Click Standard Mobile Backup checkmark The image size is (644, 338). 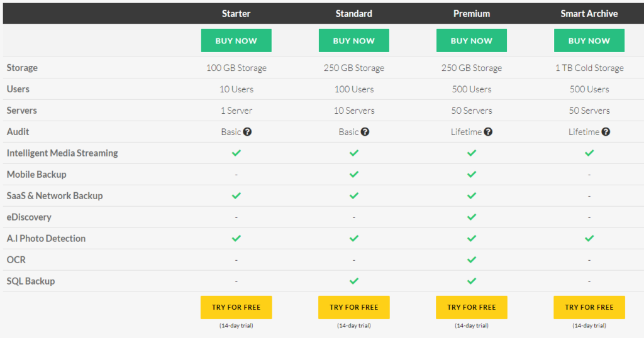click(354, 174)
